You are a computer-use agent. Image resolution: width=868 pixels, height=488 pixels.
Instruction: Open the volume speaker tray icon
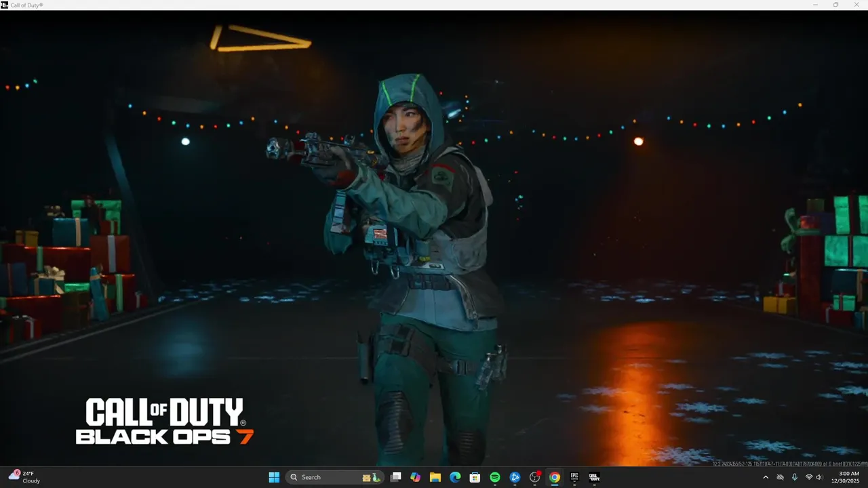point(819,477)
